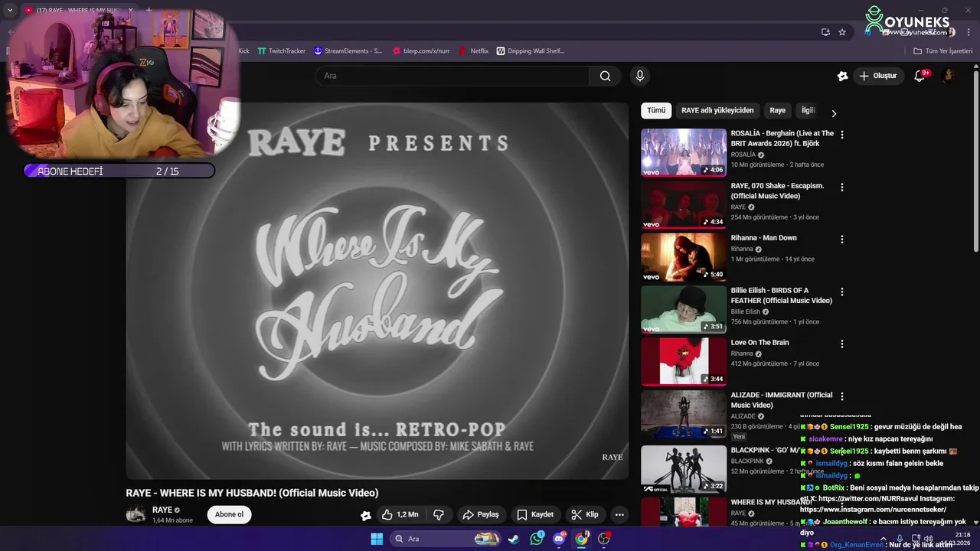980x551 pixels.
Task: Select the Tümü filter chip
Action: pos(656,110)
